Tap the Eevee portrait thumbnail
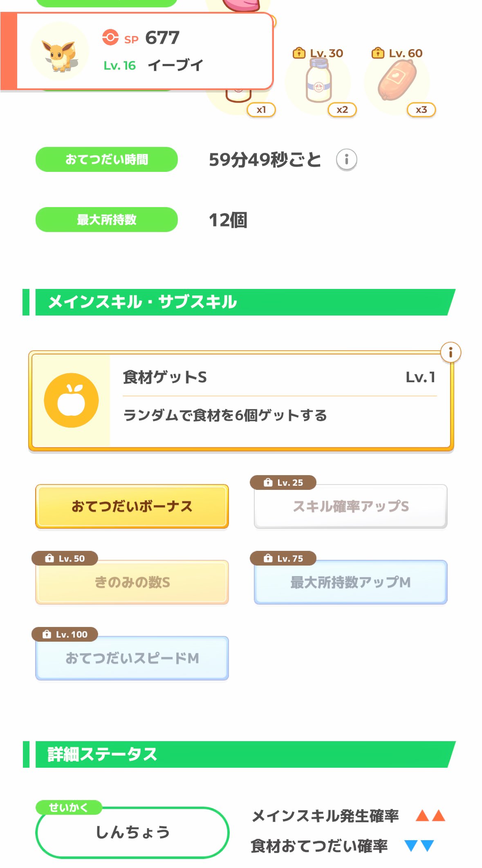 [x=60, y=51]
